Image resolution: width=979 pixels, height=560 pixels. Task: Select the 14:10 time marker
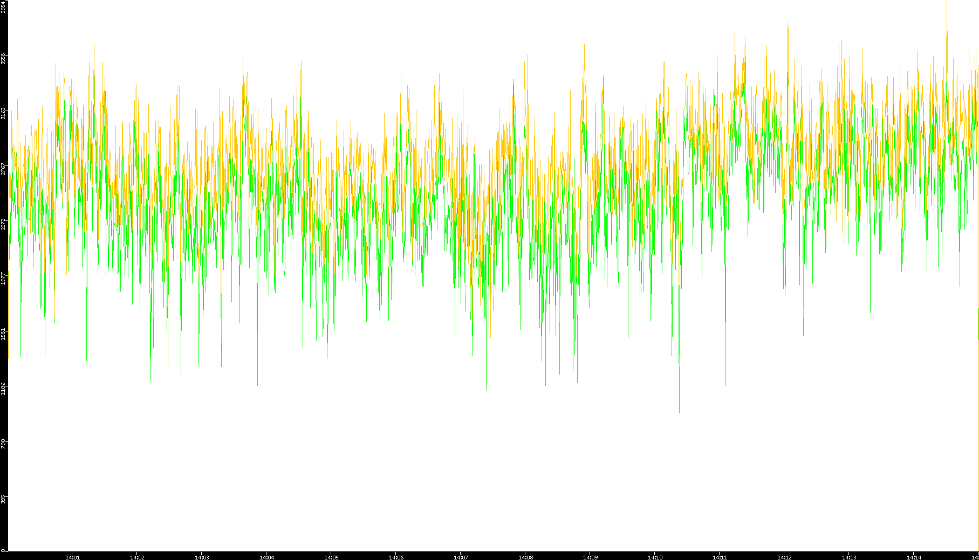(655, 557)
